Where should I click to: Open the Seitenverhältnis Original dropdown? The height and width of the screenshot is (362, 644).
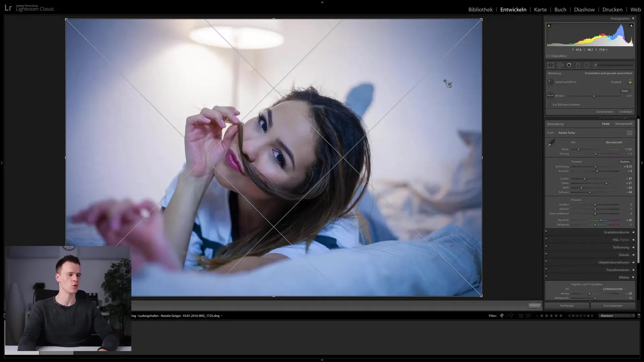(x=618, y=82)
